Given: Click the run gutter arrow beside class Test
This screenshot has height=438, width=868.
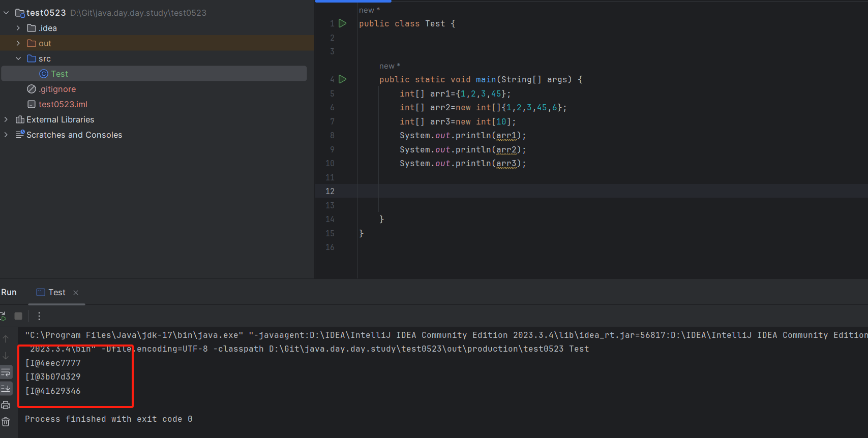Looking at the screenshot, I should [x=343, y=23].
